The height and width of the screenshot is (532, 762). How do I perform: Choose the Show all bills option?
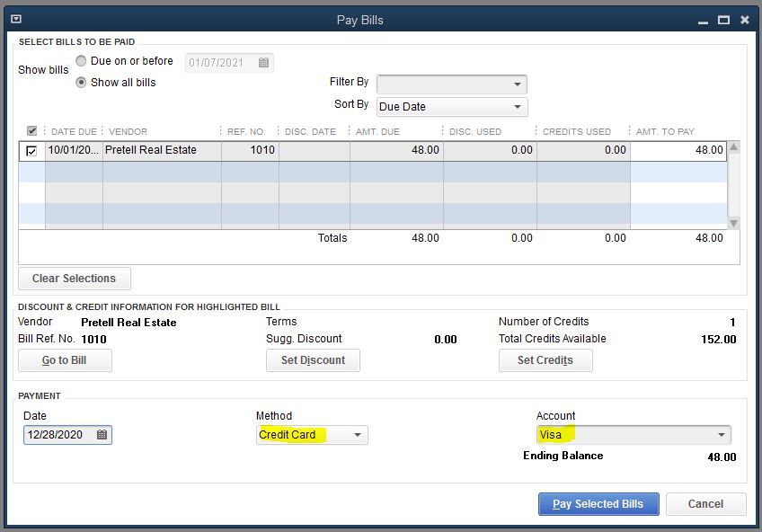click(x=82, y=83)
